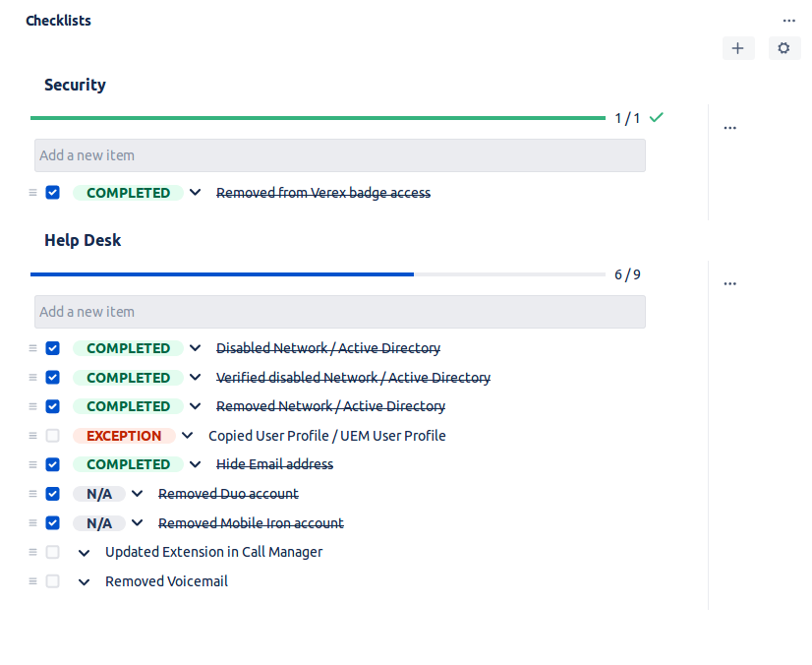Viewport: 812px width, 665px height.
Task: Open the Security checklist ellipsis menu
Action: pyautogui.click(x=729, y=127)
